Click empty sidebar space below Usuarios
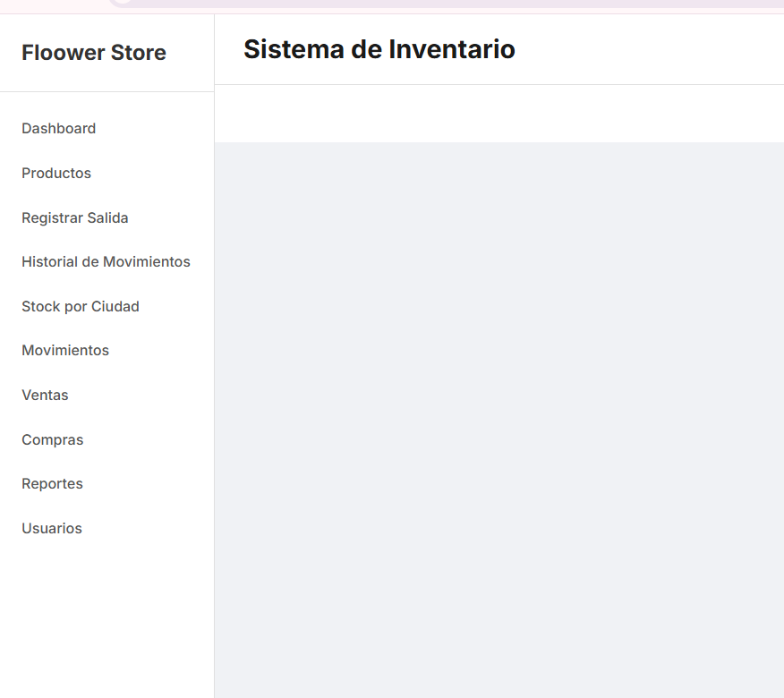The height and width of the screenshot is (698, 784). tap(107, 617)
